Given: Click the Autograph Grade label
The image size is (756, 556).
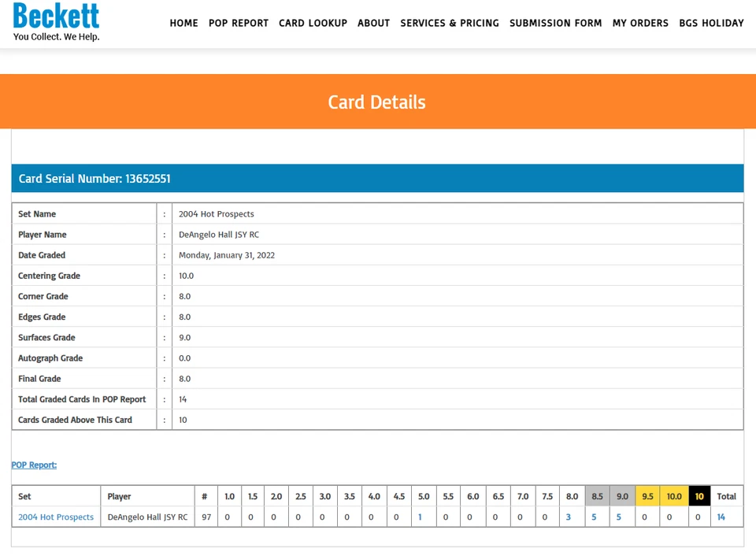Looking at the screenshot, I should coord(50,358).
